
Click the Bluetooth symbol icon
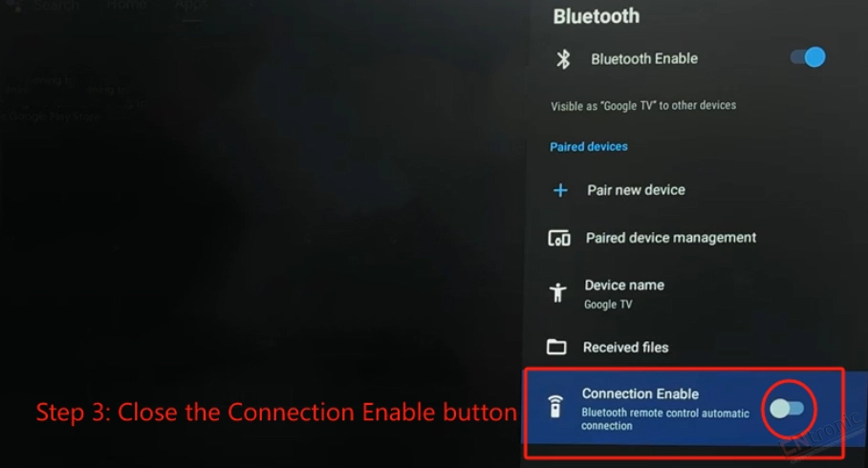tap(563, 58)
